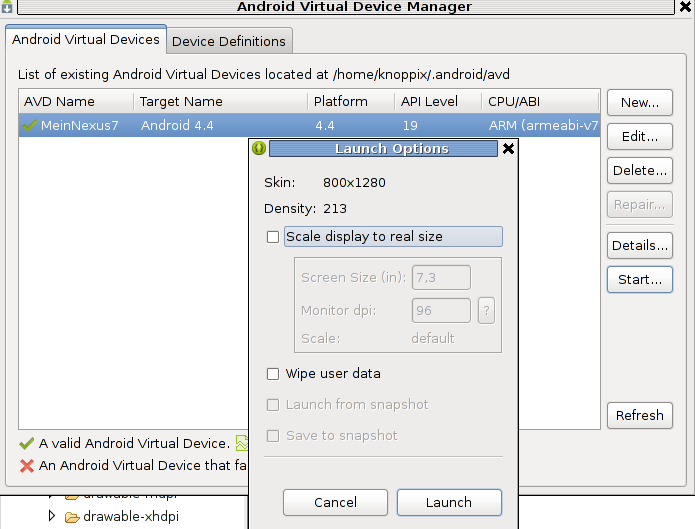Refresh the AVD list

[x=640, y=415]
